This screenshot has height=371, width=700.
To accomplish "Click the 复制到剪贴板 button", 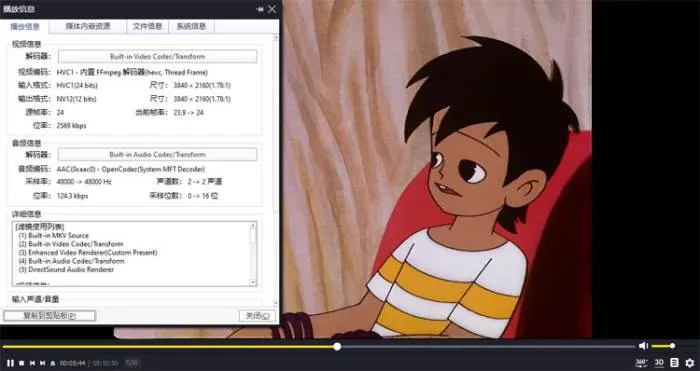I will 50,316.
